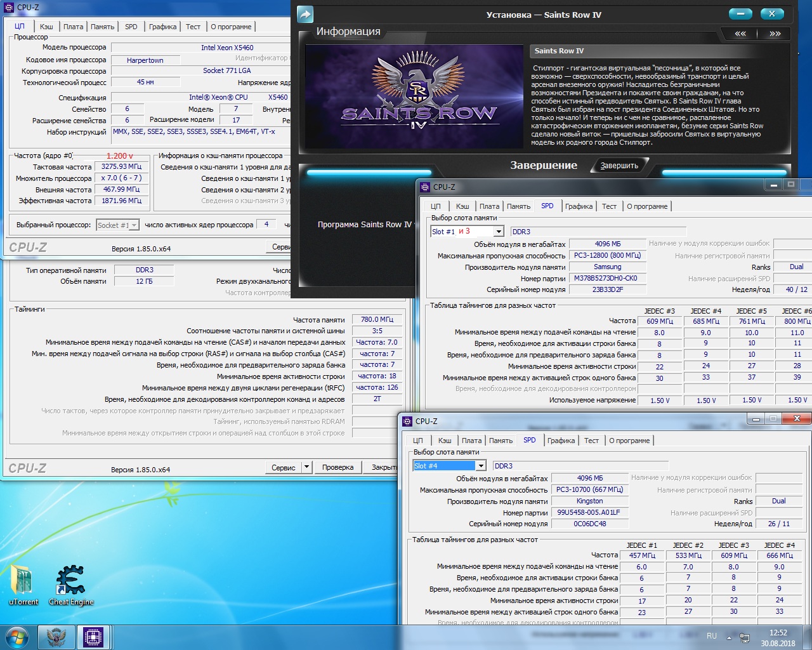Select the SPD tab in the processor CPU-Z window
The height and width of the screenshot is (650, 812).
(x=131, y=27)
